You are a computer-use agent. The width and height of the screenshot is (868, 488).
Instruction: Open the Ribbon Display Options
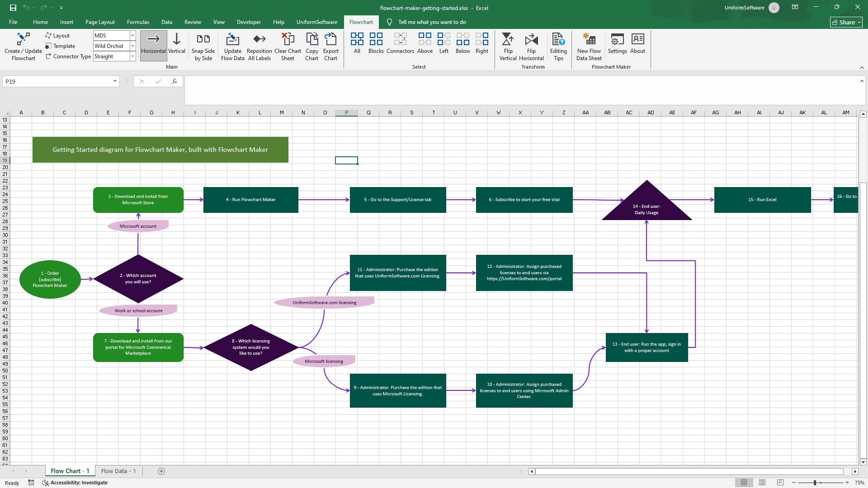(x=795, y=7)
